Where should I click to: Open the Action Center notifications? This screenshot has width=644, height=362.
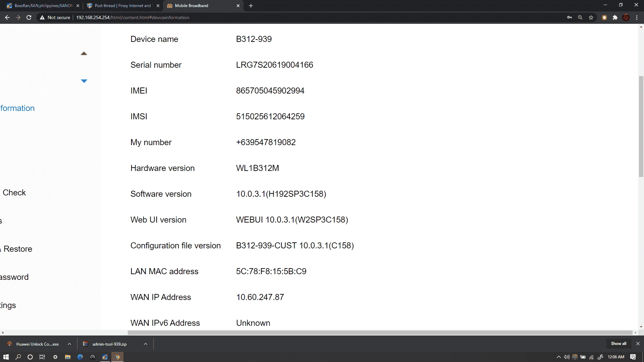point(633,357)
